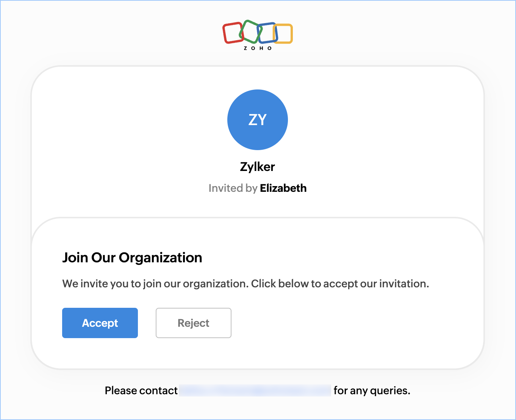Click the blue Accept button
The image size is (516, 420).
(100, 323)
